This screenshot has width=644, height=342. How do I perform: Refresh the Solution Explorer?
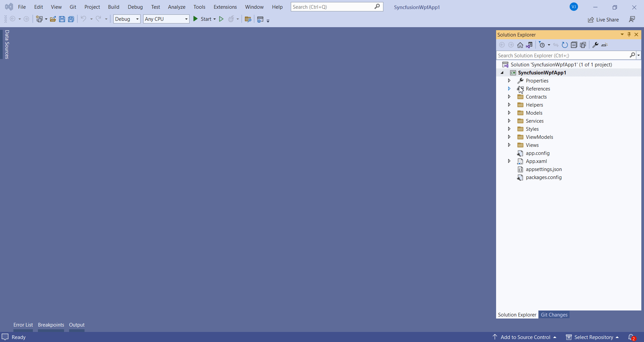click(x=565, y=45)
